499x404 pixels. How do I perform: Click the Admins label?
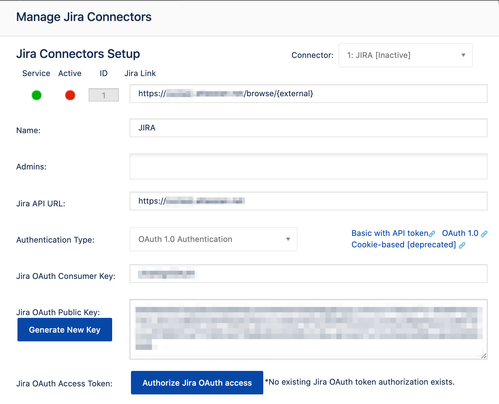[31, 167]
